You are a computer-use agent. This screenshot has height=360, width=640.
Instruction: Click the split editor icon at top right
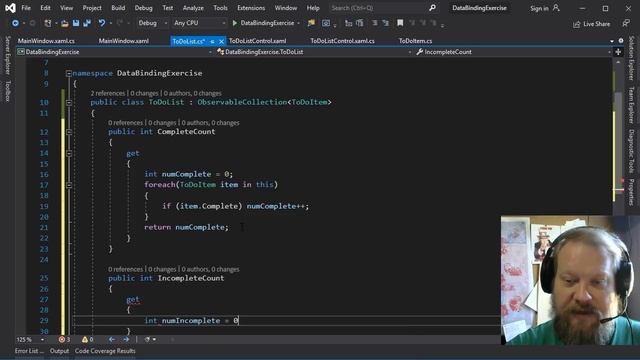618,52
